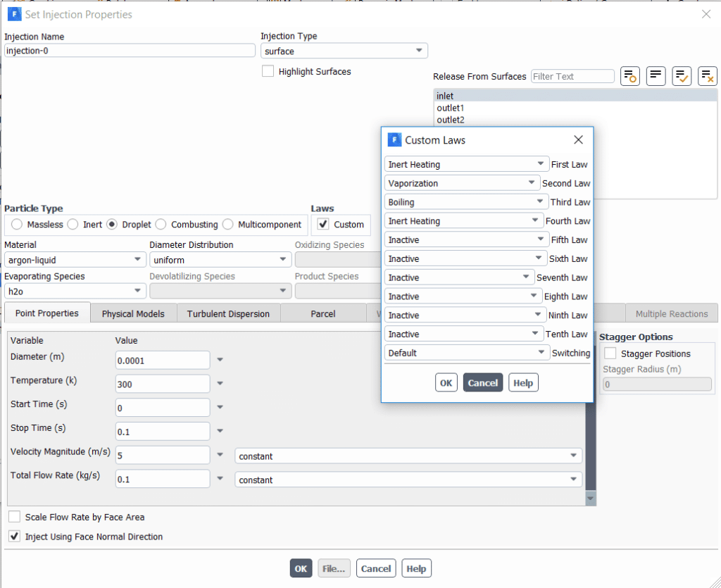Toggle Scale Flow Rate by Face Area

[x=15, y=517]
